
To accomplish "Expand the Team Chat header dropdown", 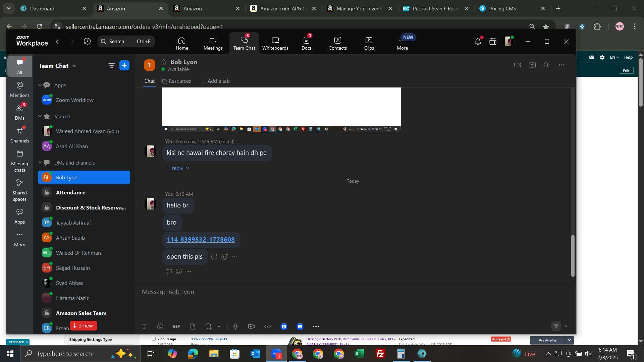I will click(x=74, y=66).
